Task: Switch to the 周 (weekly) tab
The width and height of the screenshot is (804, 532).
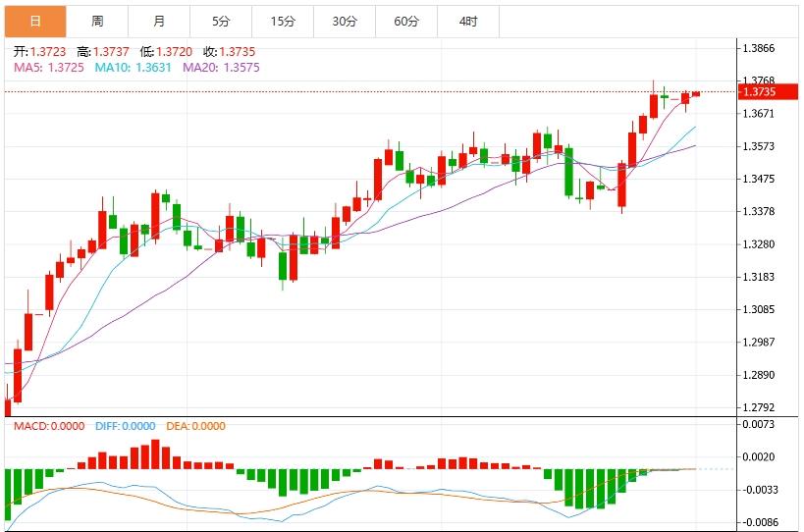Action: (97, 21)
